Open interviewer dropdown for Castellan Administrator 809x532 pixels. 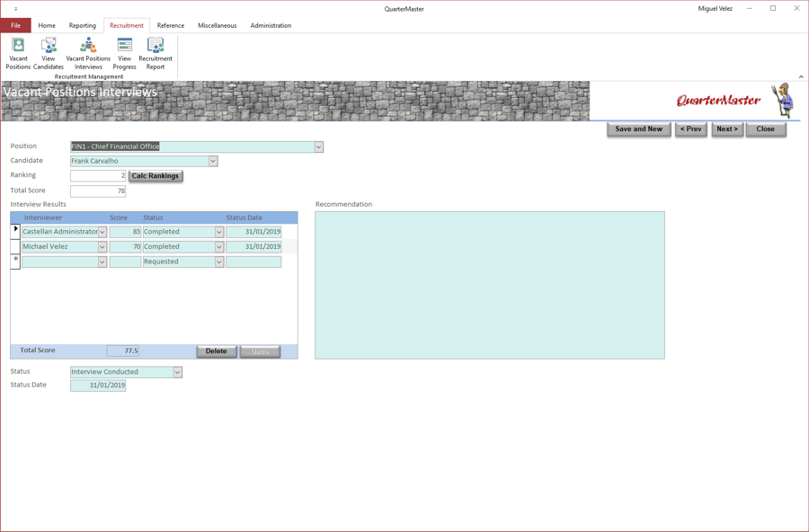point(102,232)
